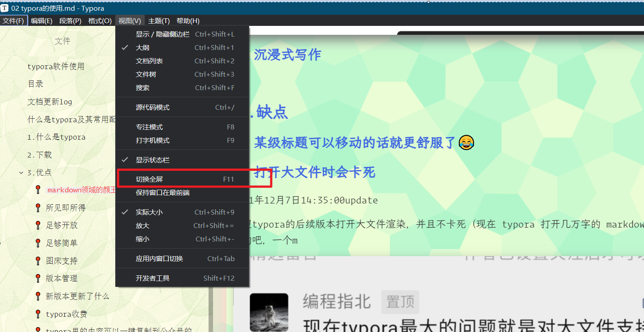
Task: Click the pin icon beside 所见即所得
Action: 38,207
